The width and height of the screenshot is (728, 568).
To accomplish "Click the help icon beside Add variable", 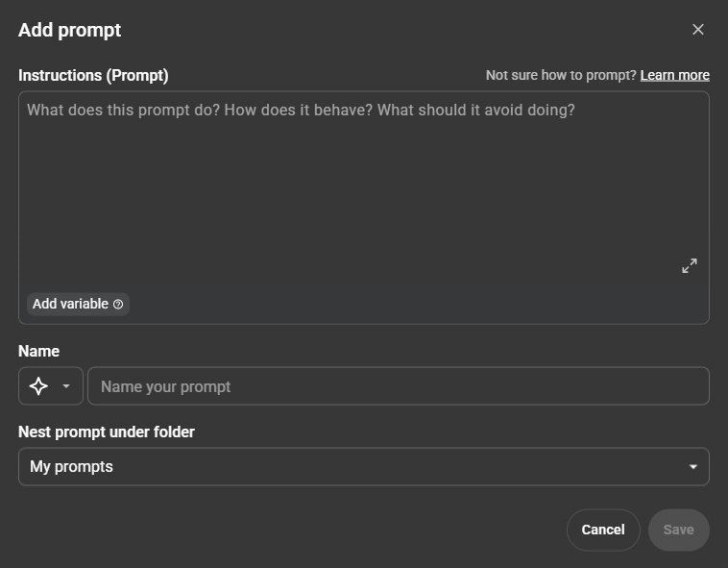I will pos(118,305).
